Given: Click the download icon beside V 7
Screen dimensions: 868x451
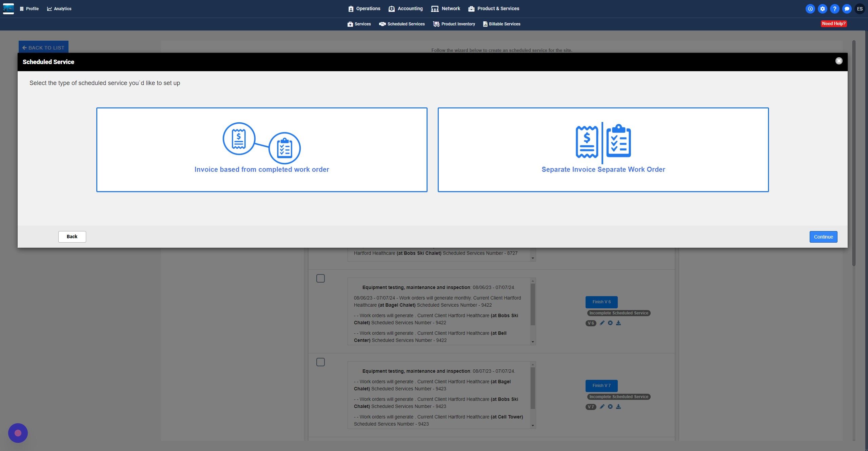Looking at the screenshot, I should click(x=618, y=407).
